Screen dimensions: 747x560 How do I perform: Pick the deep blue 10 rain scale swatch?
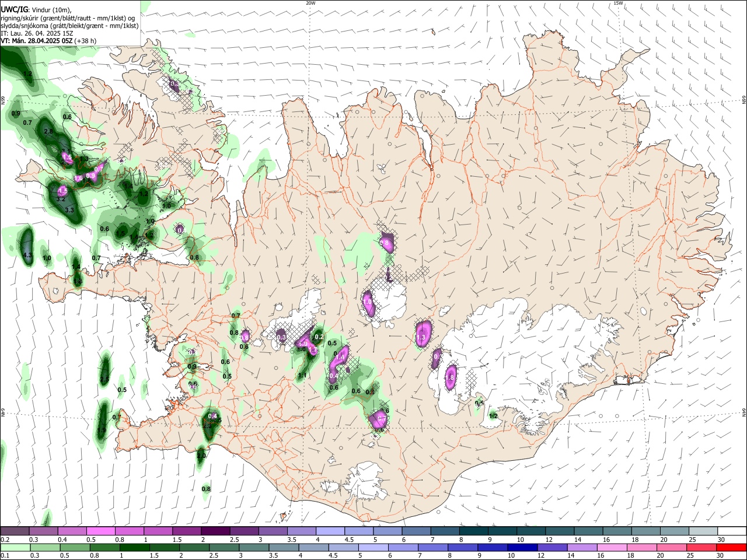pos(522,547)
